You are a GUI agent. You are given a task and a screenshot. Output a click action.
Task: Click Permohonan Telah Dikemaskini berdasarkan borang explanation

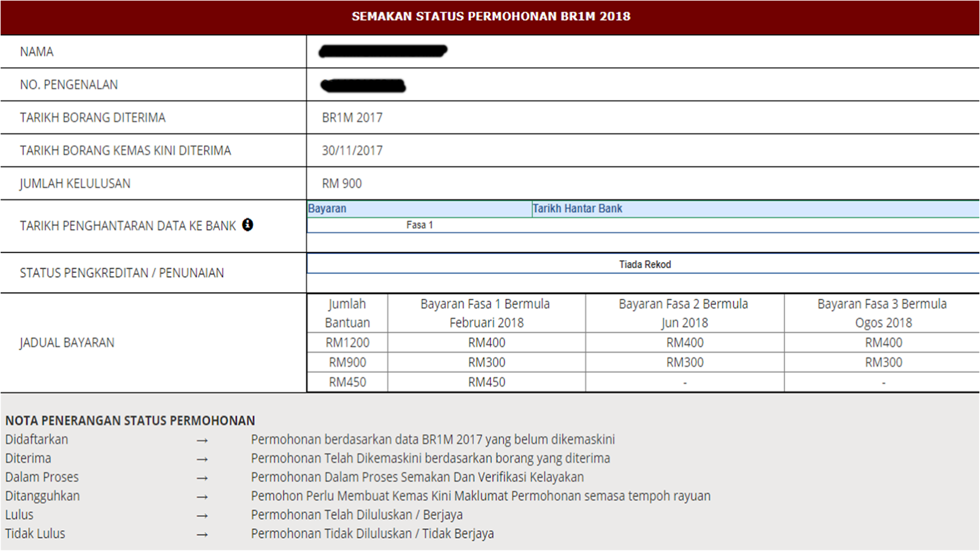[431, 459]
